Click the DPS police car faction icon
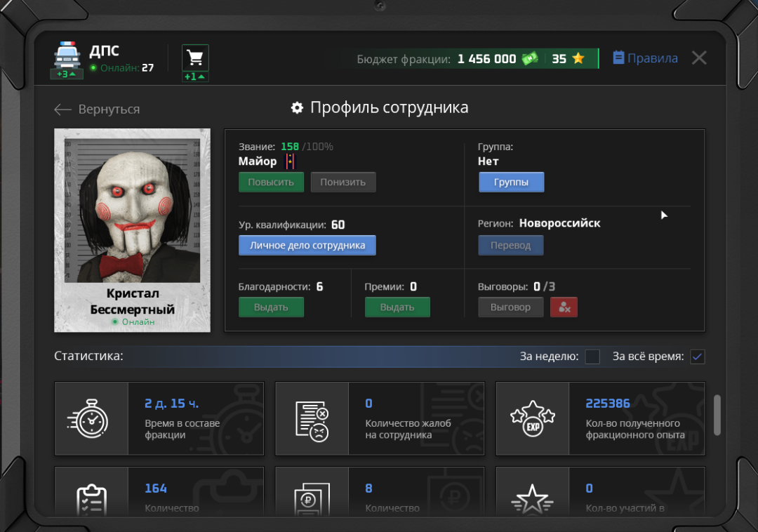Screen dimensions: 758x532 pos(67,54)
